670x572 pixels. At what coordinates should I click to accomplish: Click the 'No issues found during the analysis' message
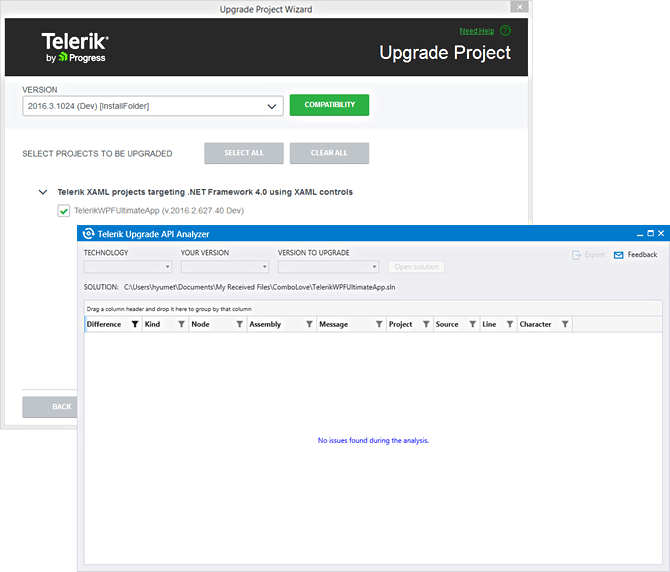pos(373,440)
